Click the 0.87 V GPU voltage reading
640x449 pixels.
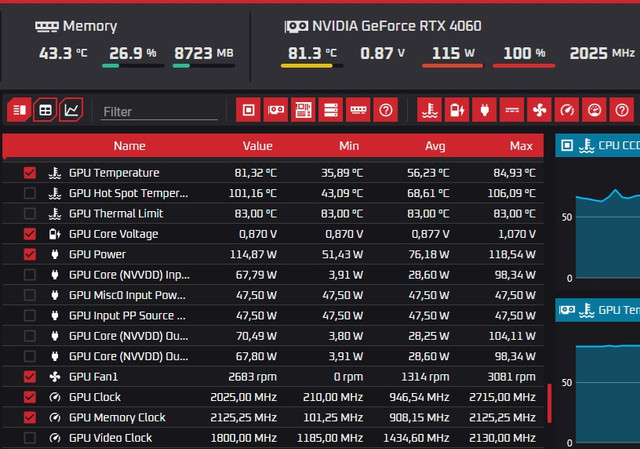382,53
